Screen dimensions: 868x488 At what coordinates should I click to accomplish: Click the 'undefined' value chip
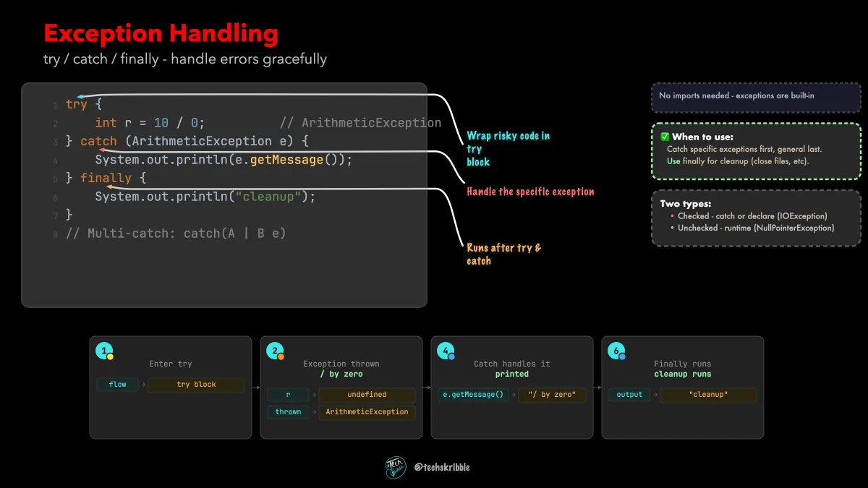click(x=367, y=395)
